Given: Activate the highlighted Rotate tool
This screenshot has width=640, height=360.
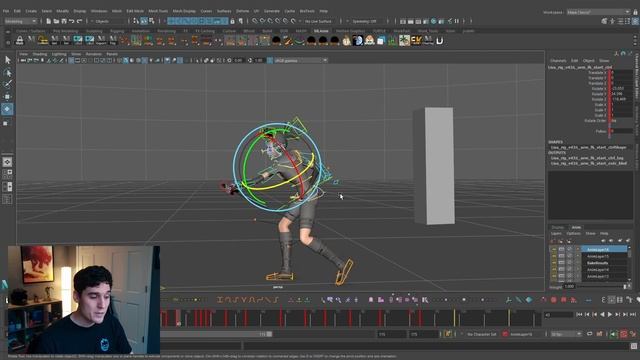Looking at the screenshot, I should click(x=7, y=109).
